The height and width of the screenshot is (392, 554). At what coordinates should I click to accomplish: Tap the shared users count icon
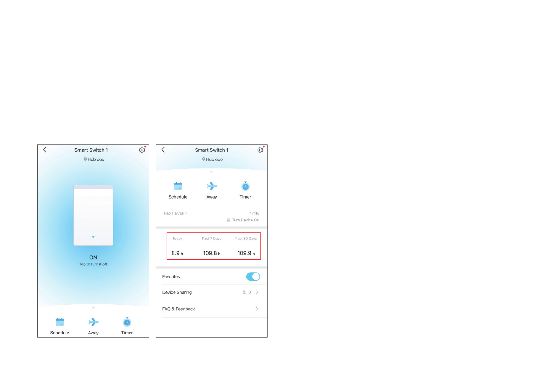[244, 292]
